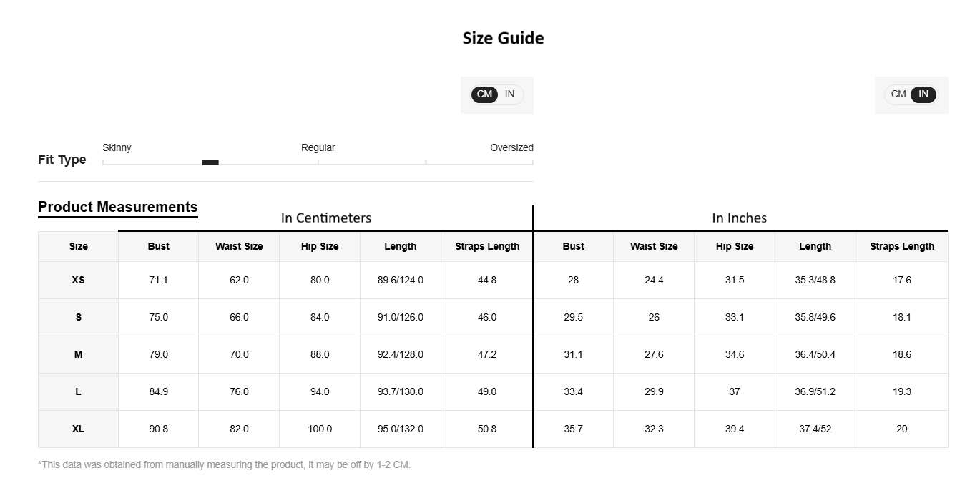Click the In Inches section heading
This screenshot has height=501, width=980.
click(740, 218)
